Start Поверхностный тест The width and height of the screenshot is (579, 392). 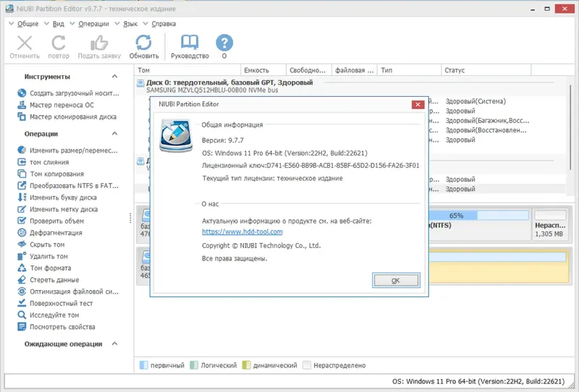(55, 304)
